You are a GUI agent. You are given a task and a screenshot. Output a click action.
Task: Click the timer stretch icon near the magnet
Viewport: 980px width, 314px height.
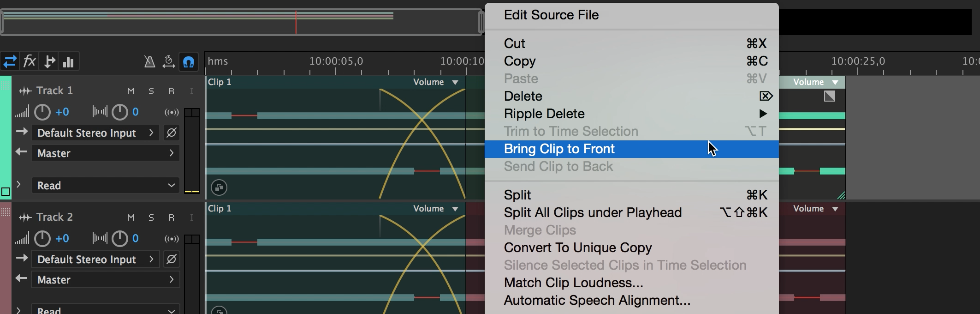pos(168,61)
